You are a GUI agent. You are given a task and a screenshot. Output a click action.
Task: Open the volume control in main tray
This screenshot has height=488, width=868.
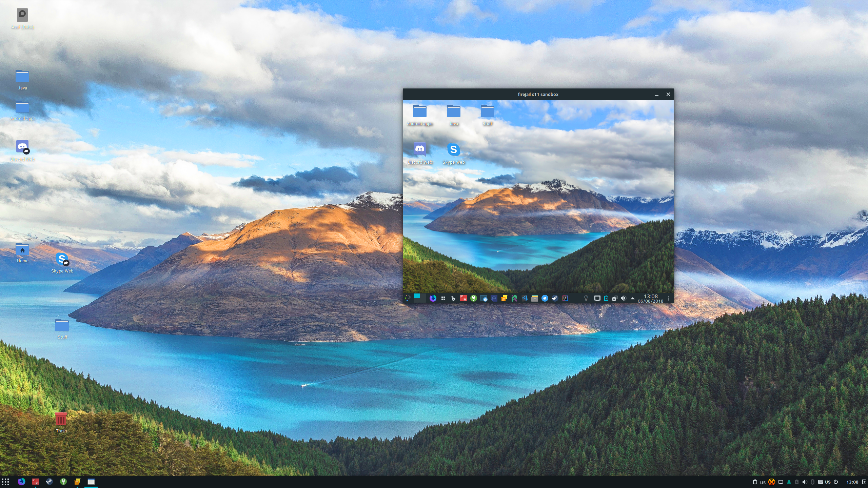coord(805,482)
